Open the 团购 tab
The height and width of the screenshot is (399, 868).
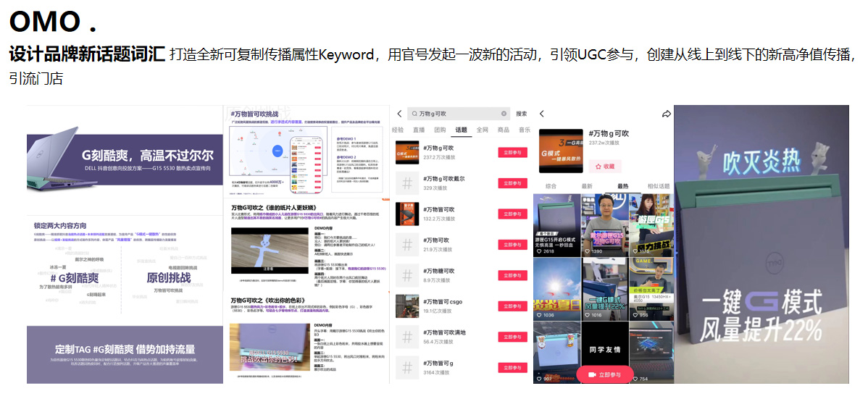440,130
